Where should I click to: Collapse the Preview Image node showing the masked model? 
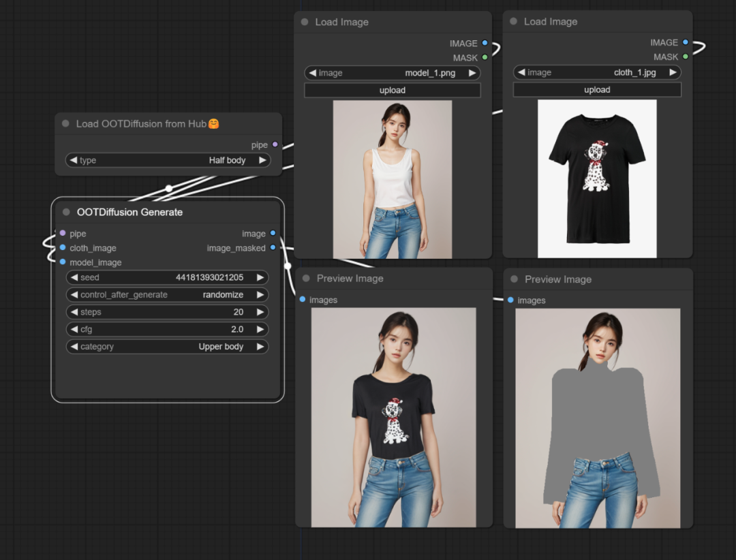(515, 279)
